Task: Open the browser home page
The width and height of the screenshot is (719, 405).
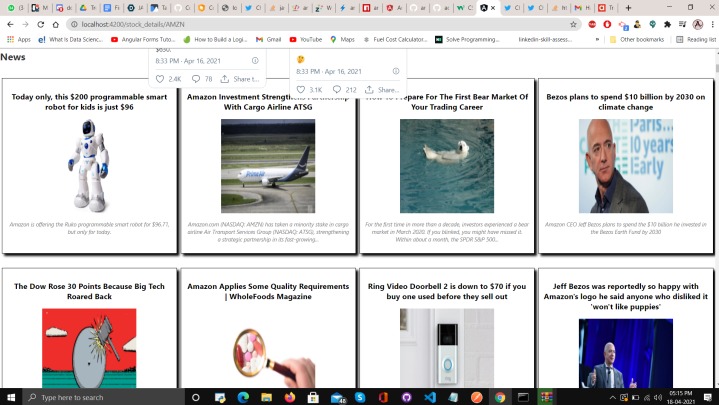Action: pyautogui.click(x=55, y=24)
